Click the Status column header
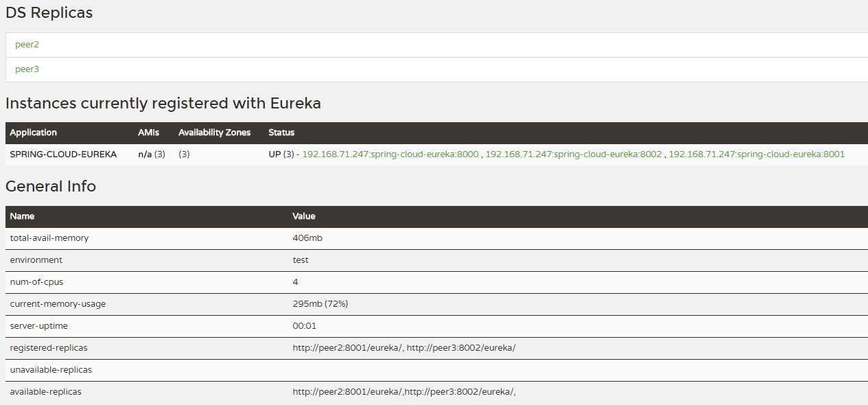This screenshot has width=868, height=405. click(281, 132)
